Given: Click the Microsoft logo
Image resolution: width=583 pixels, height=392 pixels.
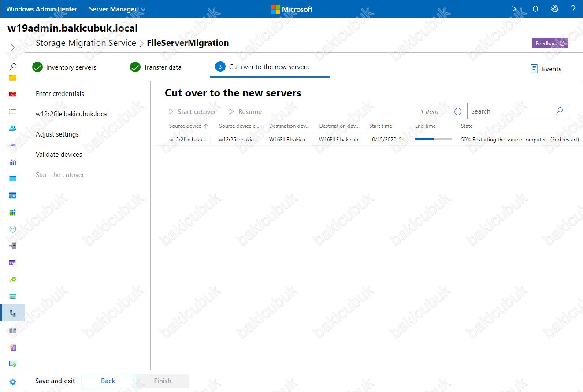Looking at the screenshot, I should (292, 9).
